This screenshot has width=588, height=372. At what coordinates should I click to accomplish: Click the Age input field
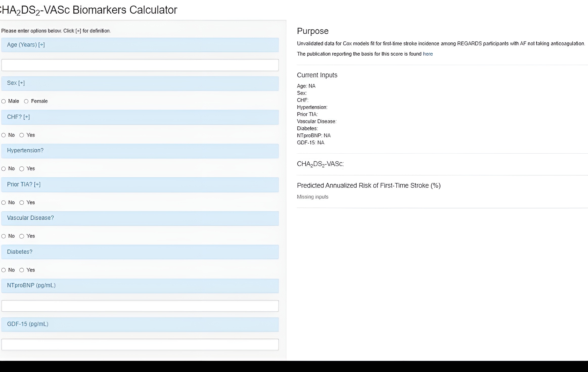pyautogui.click(x=140, y=65)
